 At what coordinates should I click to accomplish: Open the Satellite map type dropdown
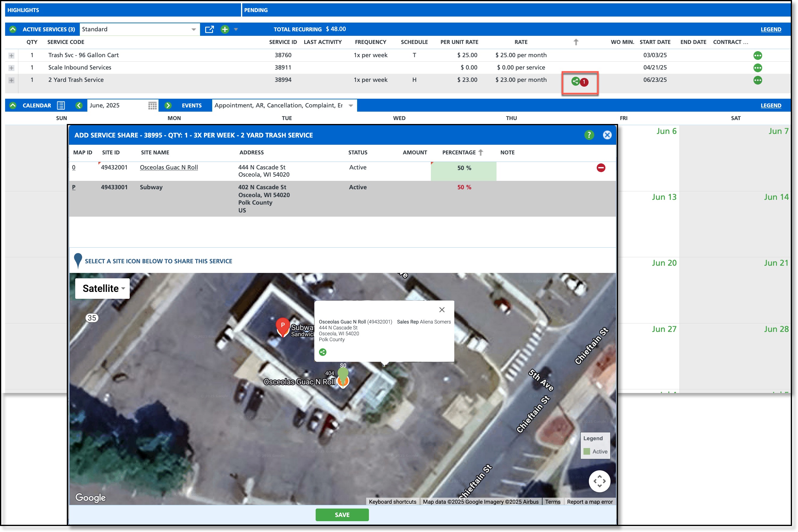click(103, 288)
